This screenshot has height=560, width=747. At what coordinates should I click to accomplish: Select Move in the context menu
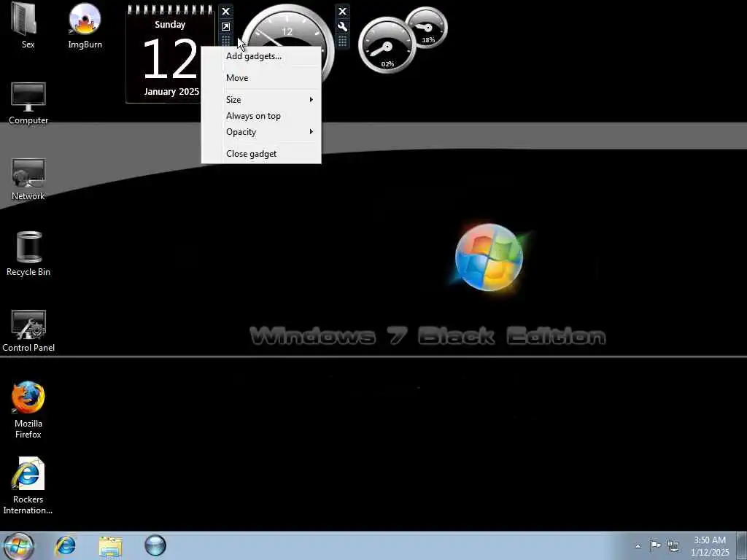[261, 77]
